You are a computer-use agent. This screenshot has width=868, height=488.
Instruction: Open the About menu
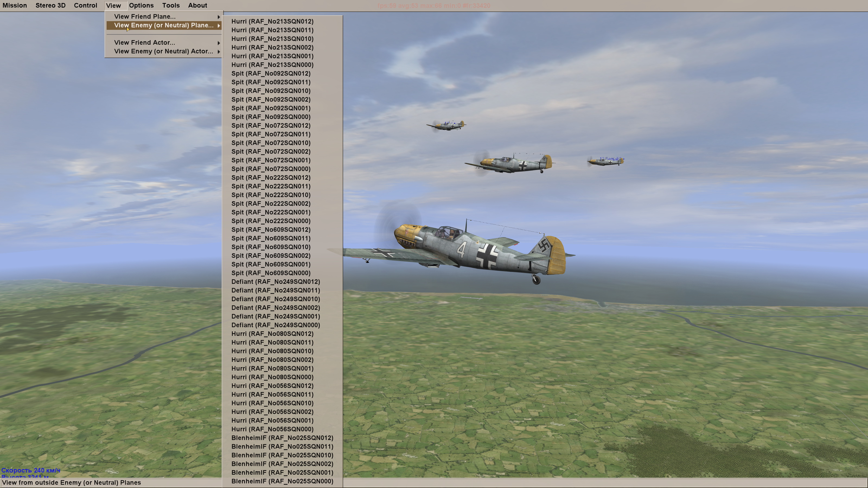coord(197,5)
